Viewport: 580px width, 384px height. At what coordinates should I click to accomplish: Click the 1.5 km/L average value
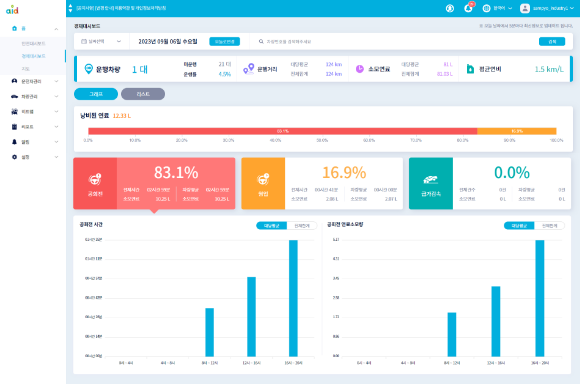(x=549, y=69)
